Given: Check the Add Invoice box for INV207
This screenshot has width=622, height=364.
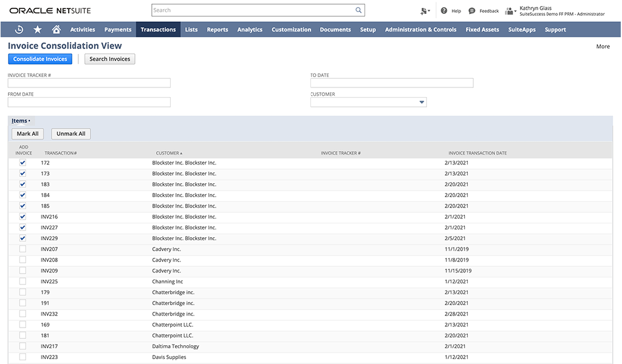Looking at the screenshot, I should tap(22, 249).
